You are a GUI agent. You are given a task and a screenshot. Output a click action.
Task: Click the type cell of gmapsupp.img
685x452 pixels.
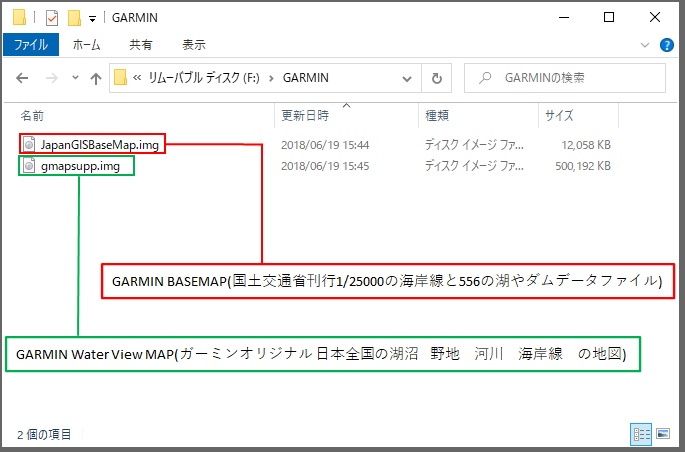474,166
